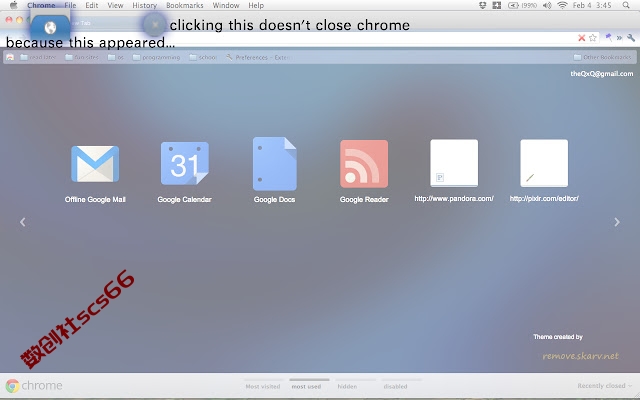Click the blue globe tab favicon
This screenshot has width=640, height=400.
tap(50, 27)
